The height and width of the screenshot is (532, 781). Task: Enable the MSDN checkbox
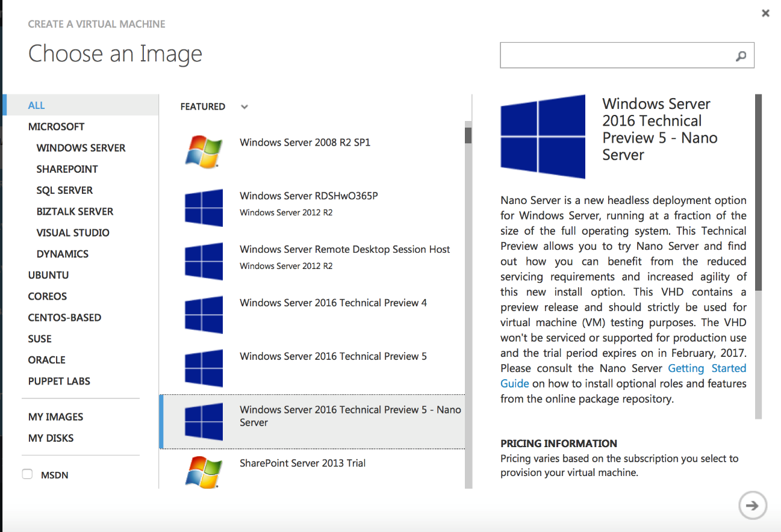[x=27, y=474]
